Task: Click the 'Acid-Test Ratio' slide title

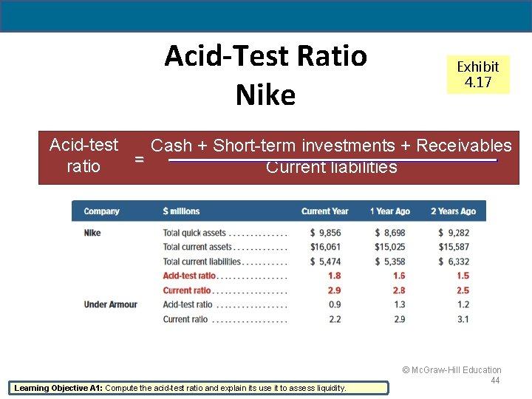Action: tap(266, 56)
